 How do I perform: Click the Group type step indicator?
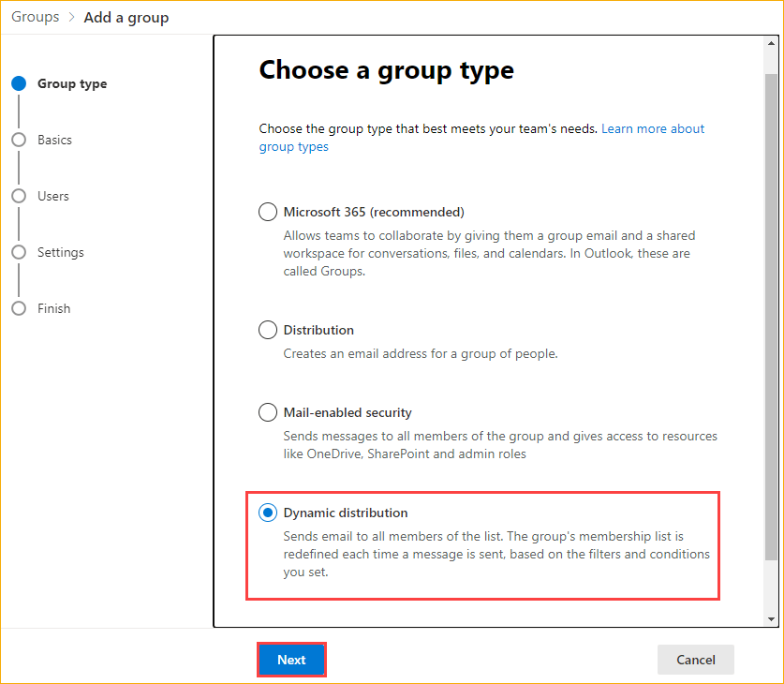pyautogui.click(x=19, y=83)
